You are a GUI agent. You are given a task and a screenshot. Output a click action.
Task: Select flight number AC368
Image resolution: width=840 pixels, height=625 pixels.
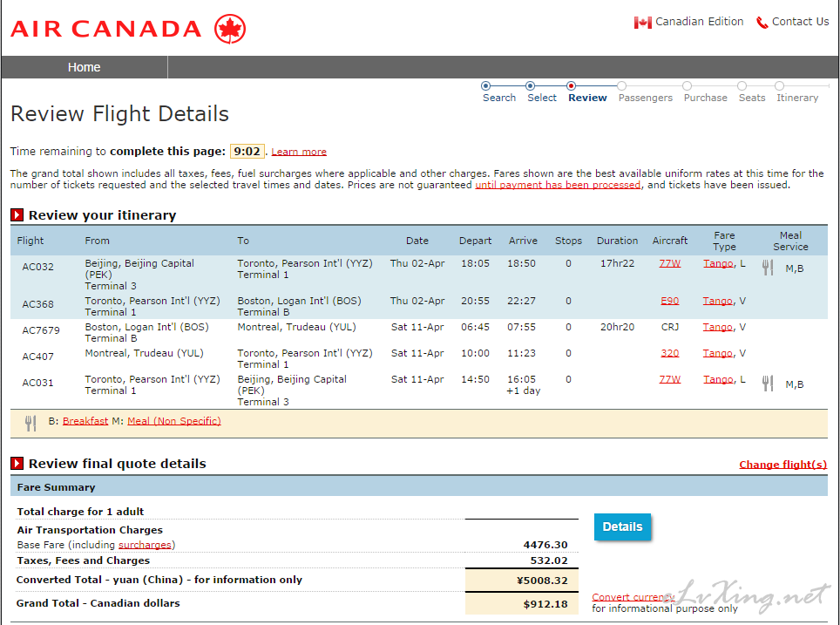[38, 304]
